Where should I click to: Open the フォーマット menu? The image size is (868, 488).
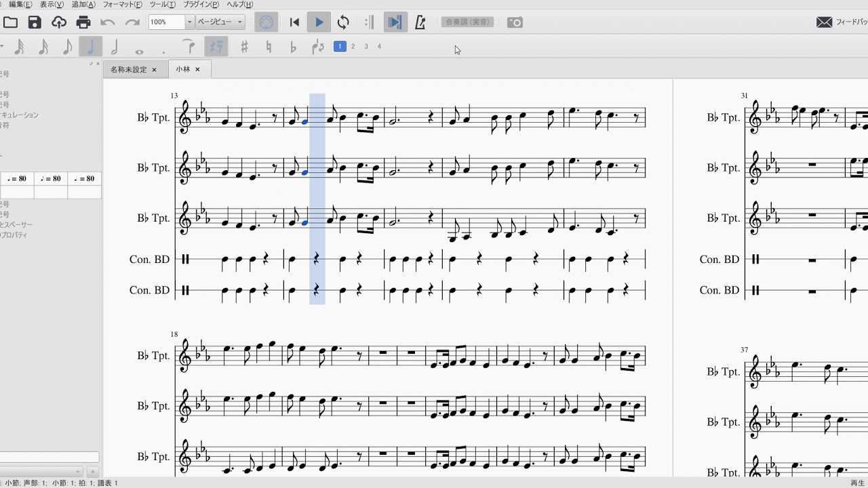[x=123, y=5]
